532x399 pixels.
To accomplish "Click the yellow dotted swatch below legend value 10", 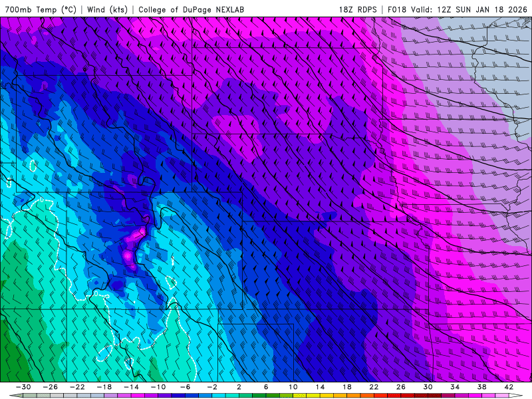I will [300, 396].
